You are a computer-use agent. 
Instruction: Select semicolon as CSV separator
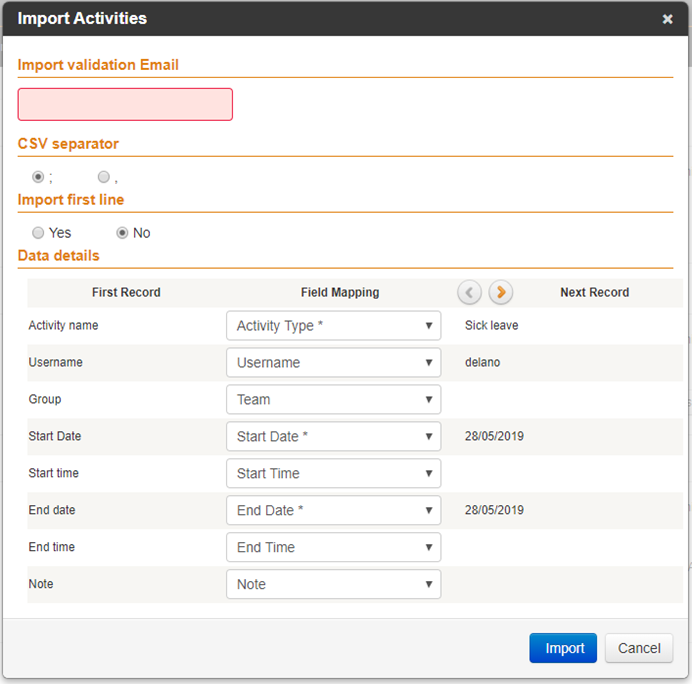pyautogui.click(x=38, y=177)
